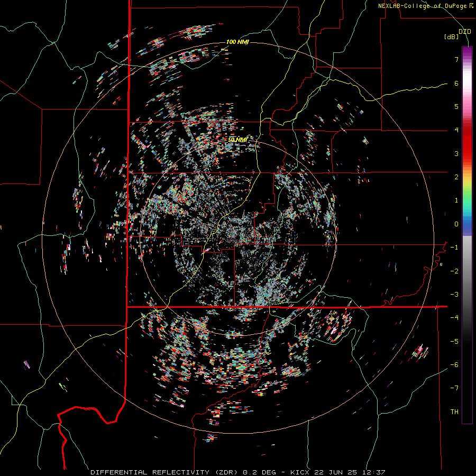Click the 0 dB scale label

coord(456,224)
